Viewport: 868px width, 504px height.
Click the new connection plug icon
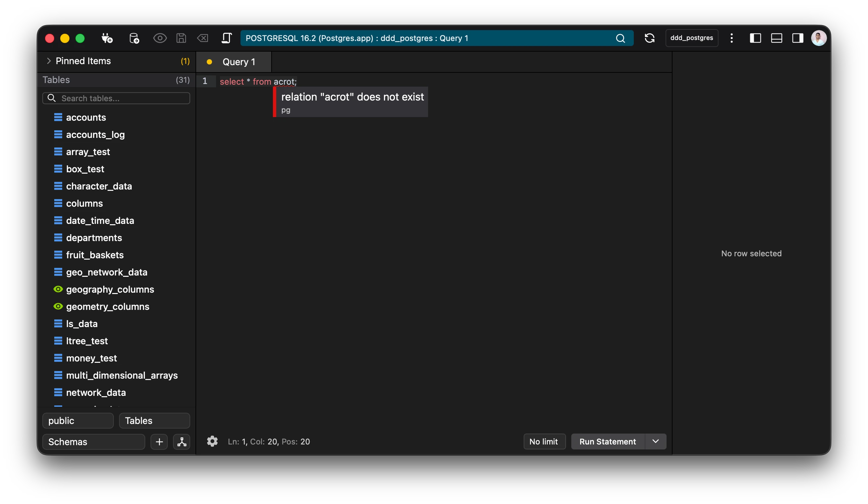point(107,38)
